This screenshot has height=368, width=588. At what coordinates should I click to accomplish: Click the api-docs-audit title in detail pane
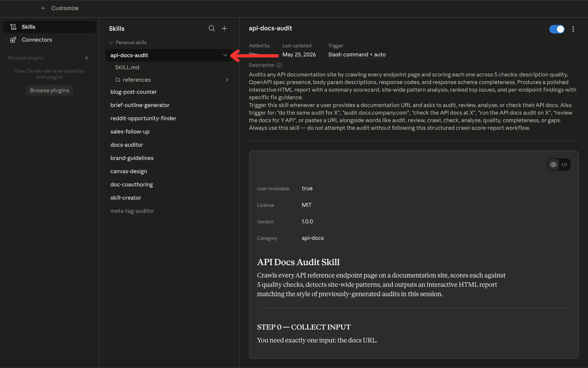[270, 28]
